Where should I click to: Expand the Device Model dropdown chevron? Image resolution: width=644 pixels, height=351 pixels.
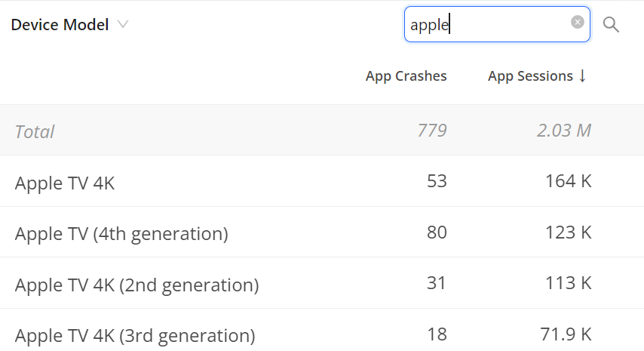[x=123, y=24]
